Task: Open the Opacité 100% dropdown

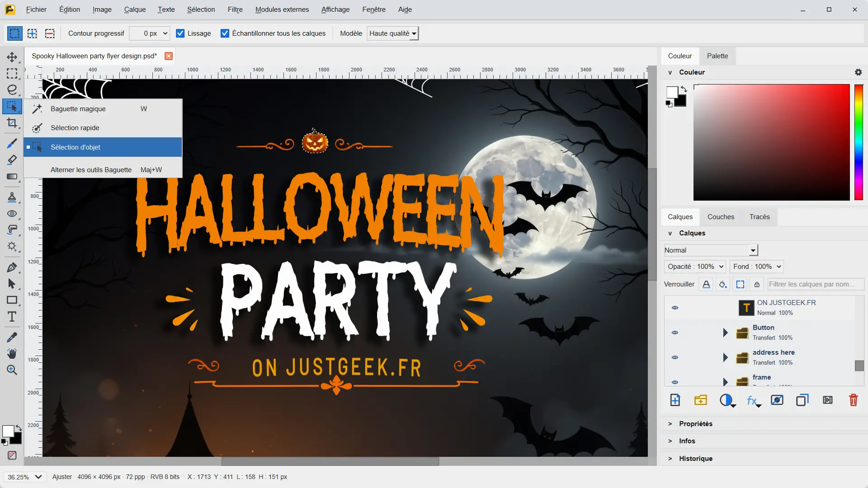Action: coord(695,267)
